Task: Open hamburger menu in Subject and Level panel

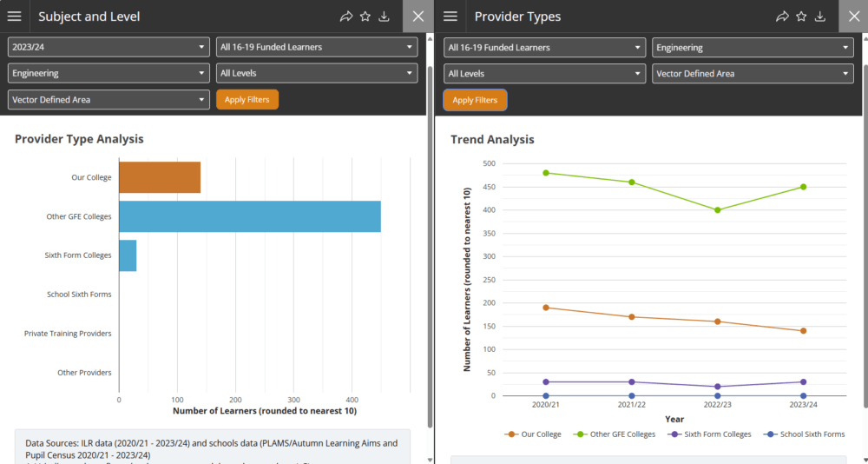Action: pyautogui.click(x=15, y=17)
